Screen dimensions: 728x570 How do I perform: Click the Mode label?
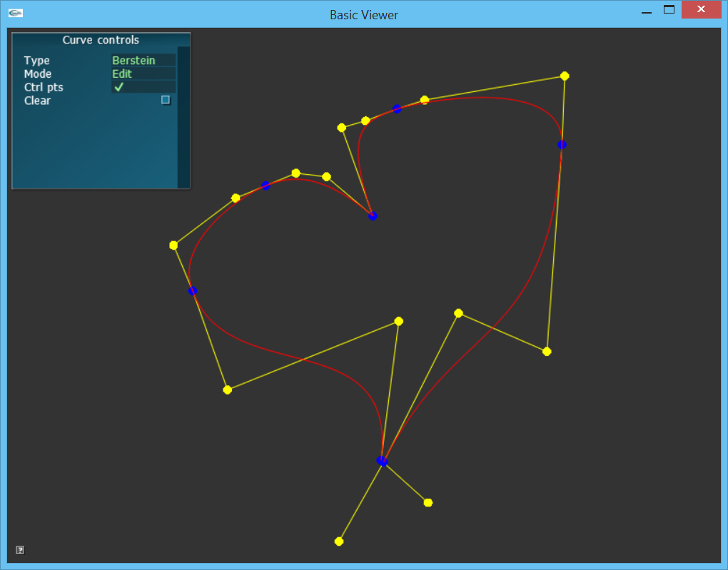pyautogui.click(x=38, y=73)
